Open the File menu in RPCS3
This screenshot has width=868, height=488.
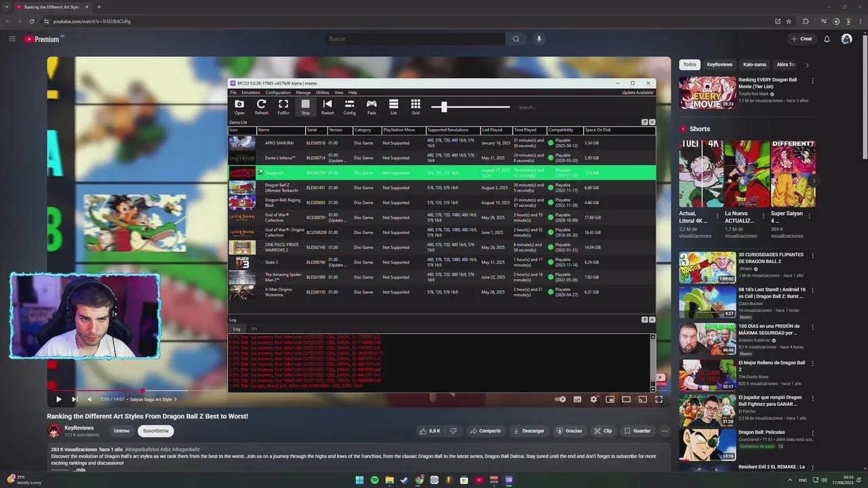tap(233, 93)
